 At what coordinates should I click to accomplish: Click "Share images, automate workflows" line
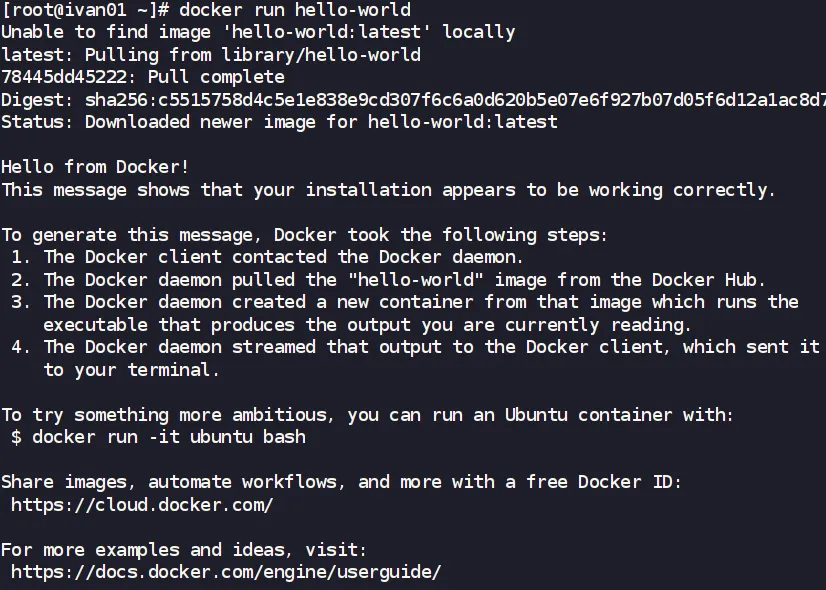point(341,482)
